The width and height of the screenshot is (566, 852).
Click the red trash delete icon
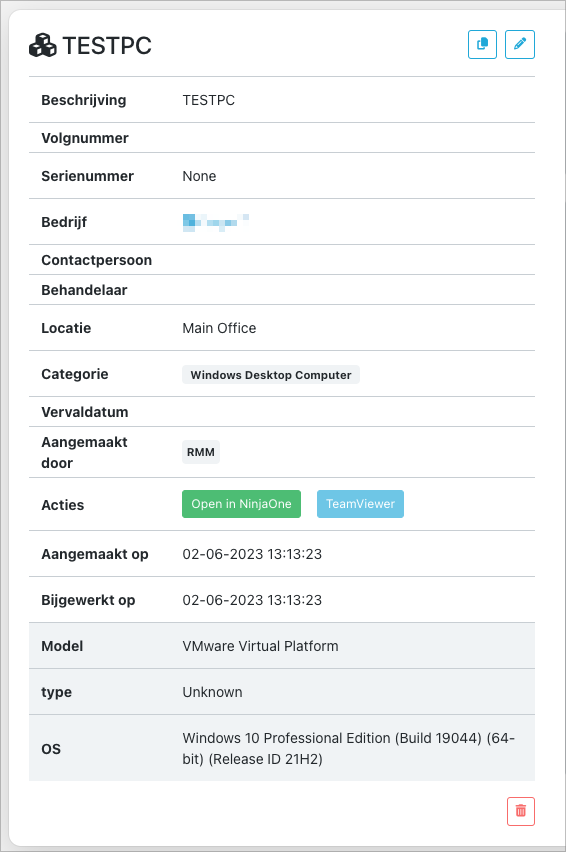(x=521, y=811)
